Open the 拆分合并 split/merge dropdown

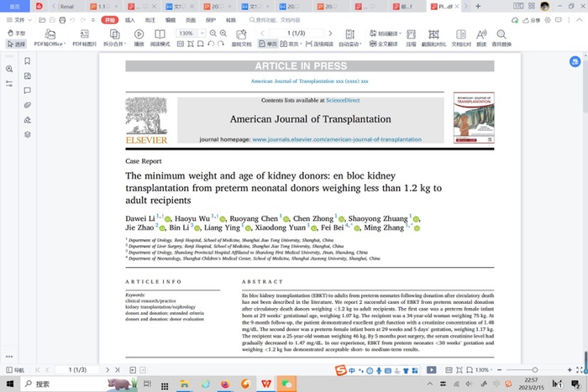114,38
